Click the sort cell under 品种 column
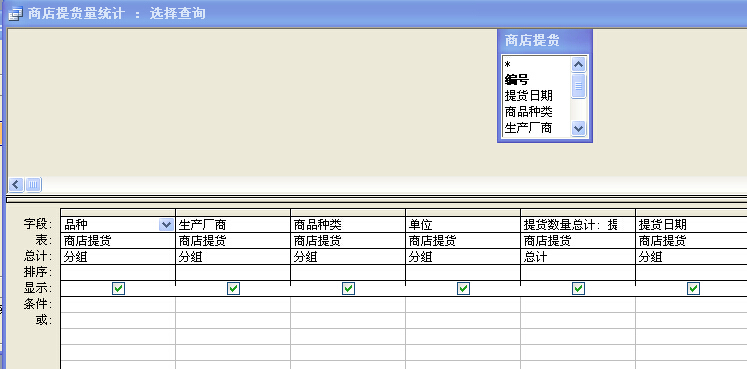The width and height of the screenshot is (747, 369). tap(118, 273)
